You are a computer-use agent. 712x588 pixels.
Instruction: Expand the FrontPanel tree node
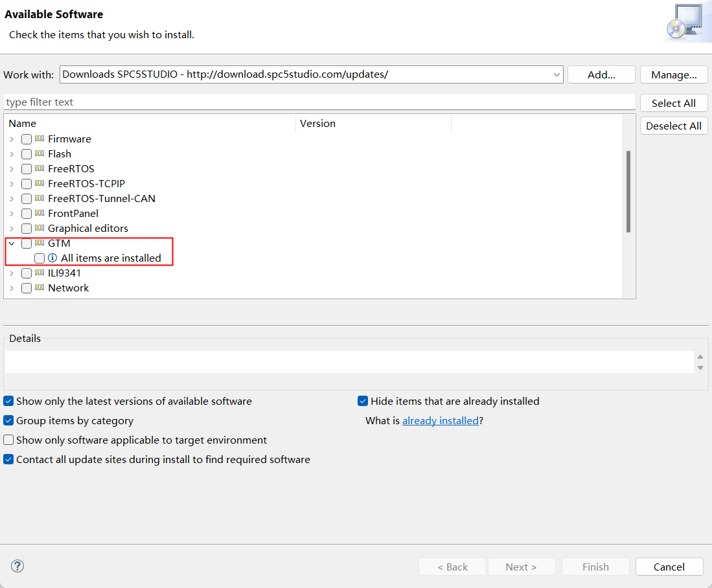point(12,214)
